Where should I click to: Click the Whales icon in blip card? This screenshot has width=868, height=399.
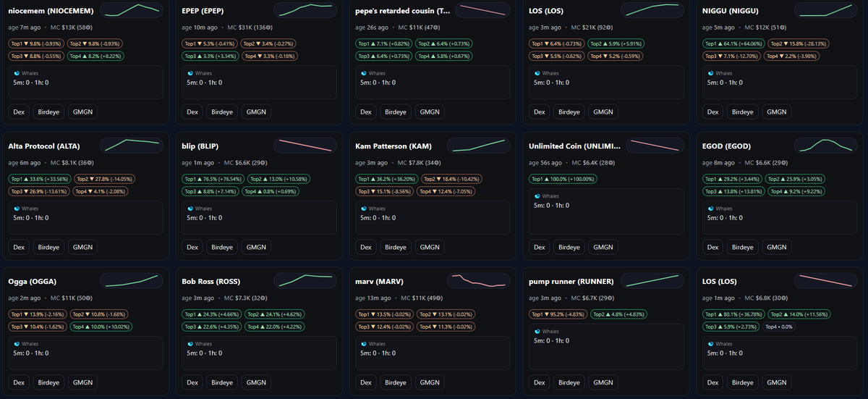[190, 209]
